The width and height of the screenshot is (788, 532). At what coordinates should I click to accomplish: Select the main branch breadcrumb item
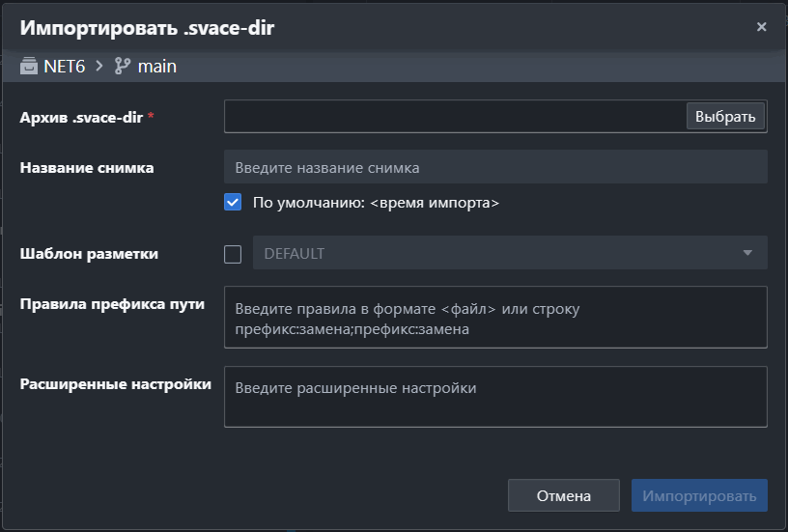pos(157,66)
